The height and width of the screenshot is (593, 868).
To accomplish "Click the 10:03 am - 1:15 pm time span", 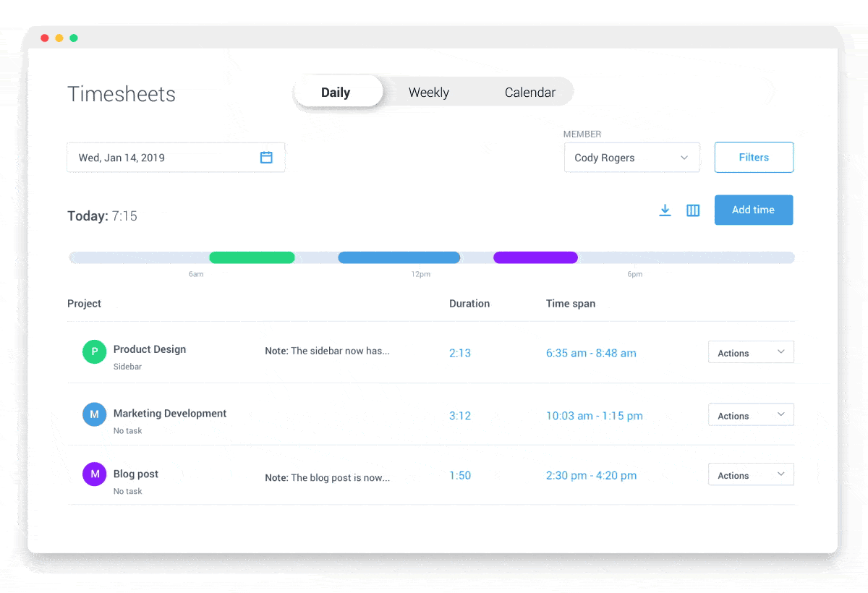I will pyautogui.click(x=595, y=416).
